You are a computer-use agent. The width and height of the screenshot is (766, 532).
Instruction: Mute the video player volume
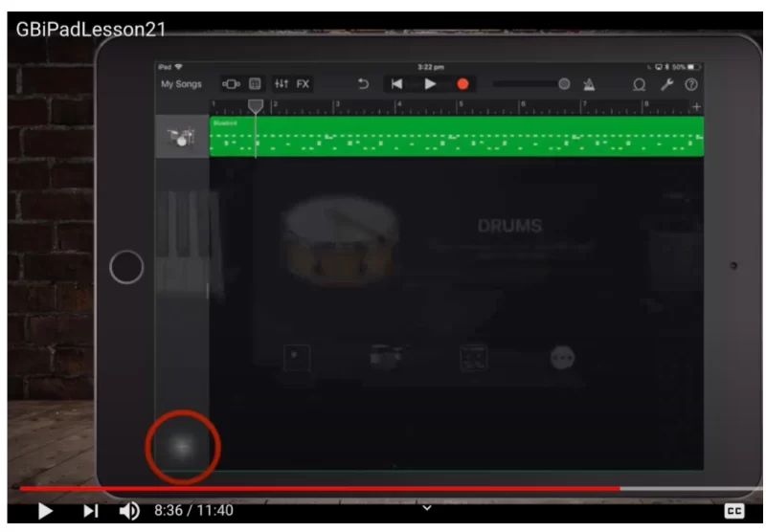129,512
